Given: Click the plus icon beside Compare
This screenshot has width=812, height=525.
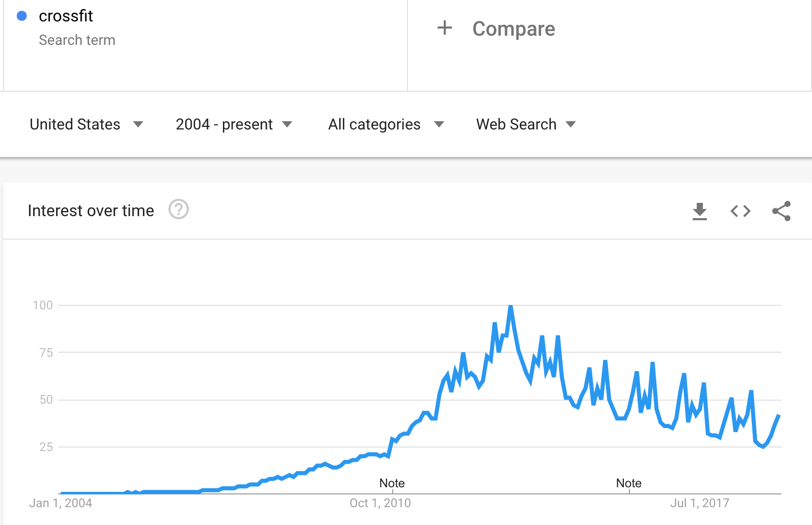Looking at the screenshot, I should tap(445, 28).
